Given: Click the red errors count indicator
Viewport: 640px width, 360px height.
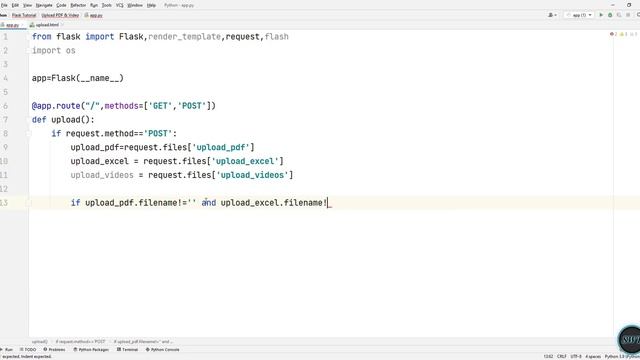Looking at the screenshot, I should point(613,34).
